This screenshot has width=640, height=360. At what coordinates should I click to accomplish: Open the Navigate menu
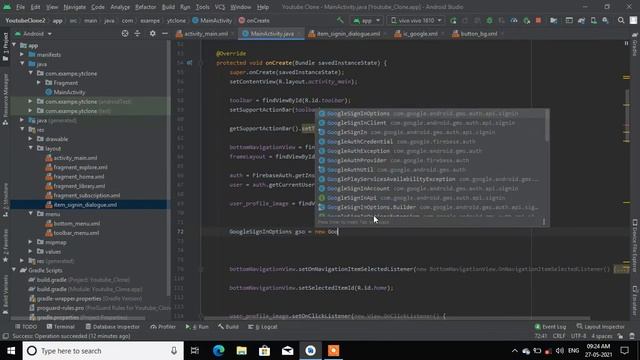click(x=75, y=7)
